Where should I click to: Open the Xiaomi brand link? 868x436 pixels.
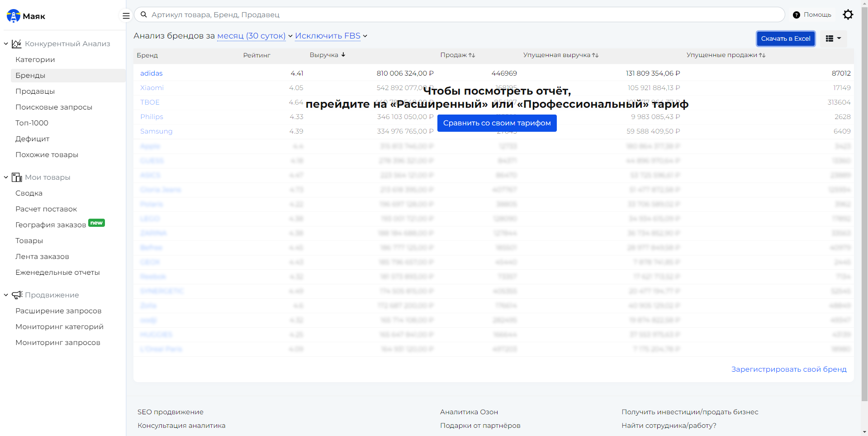pyautogui.click(x=152, y=88)
